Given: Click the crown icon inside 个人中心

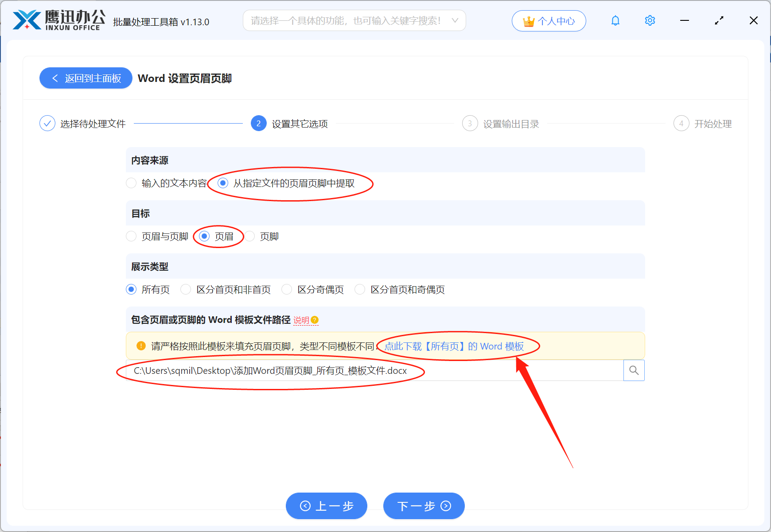Looking at the screenshot, I should 528,20.
